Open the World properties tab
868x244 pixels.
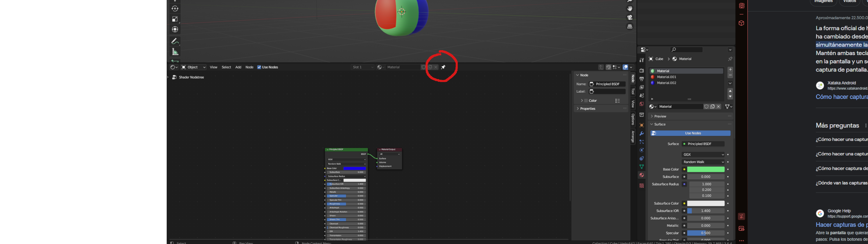642,104
